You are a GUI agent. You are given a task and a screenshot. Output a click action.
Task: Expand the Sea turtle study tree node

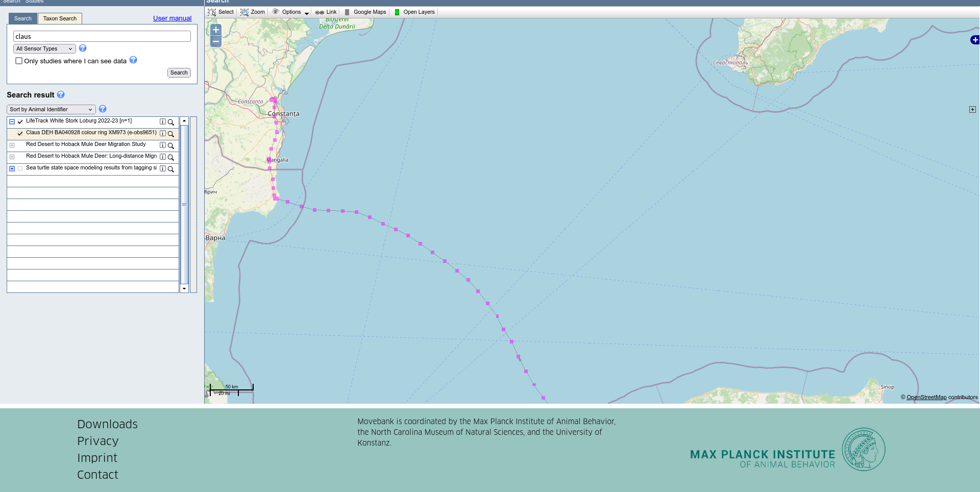click(x=12, y=169)
